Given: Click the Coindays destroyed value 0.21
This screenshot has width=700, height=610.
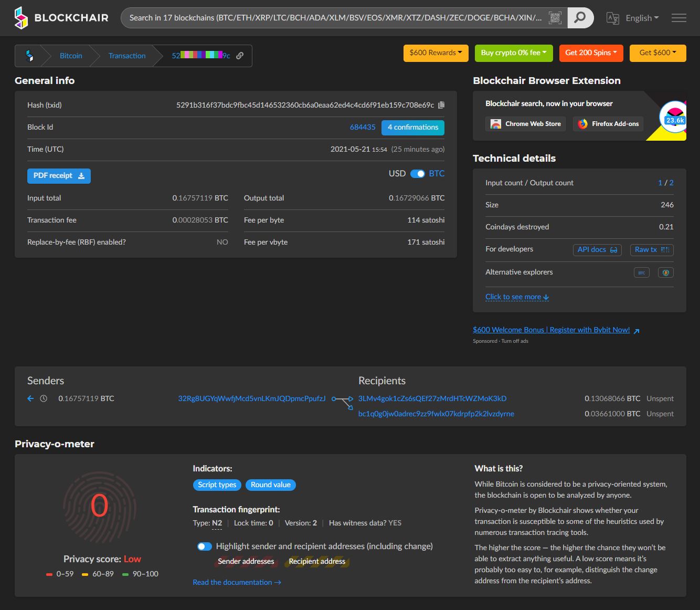Looking at the screenshot, I should click(x=666, y=227).
